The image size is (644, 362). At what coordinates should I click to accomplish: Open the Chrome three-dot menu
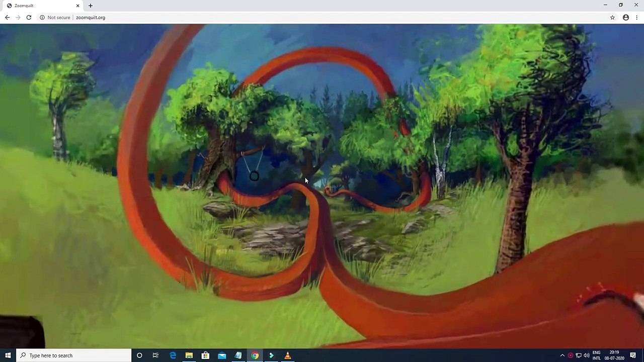637,18
